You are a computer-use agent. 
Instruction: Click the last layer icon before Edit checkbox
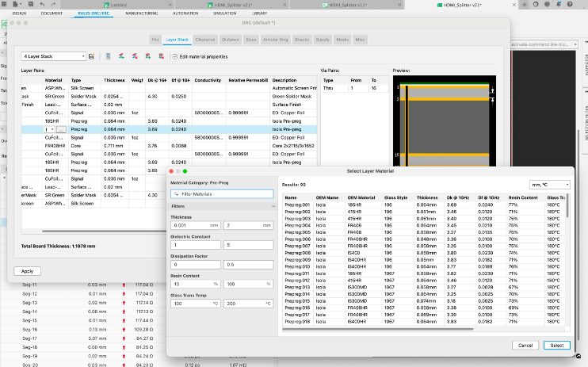click(161, 56)
